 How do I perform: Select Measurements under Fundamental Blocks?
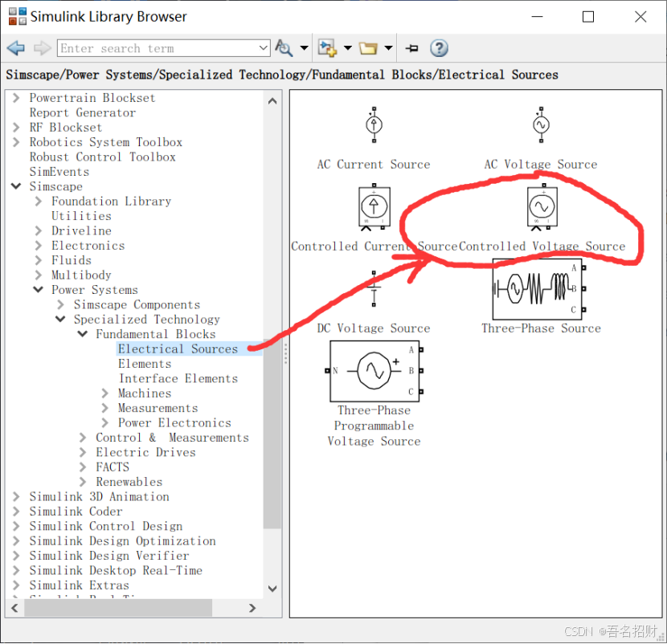click(158, 408)
